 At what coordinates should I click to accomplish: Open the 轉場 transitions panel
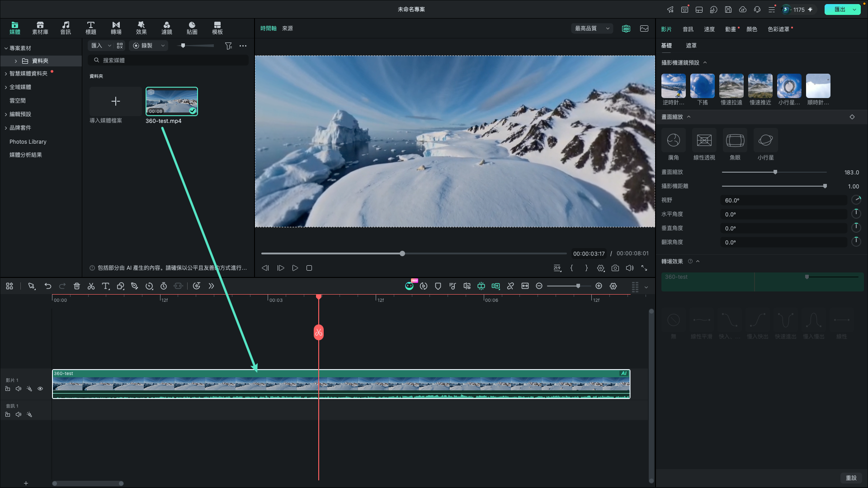pos(116,28)
